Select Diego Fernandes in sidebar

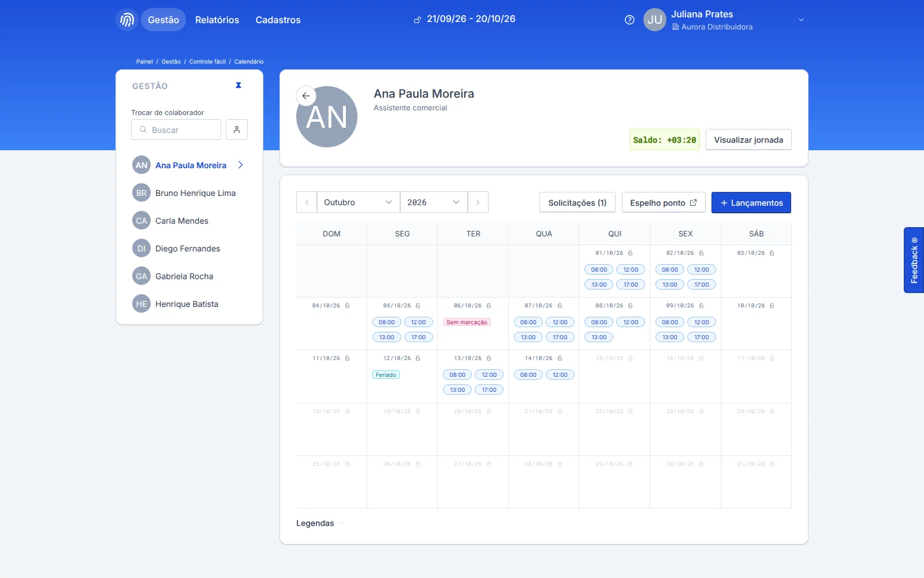189,249
